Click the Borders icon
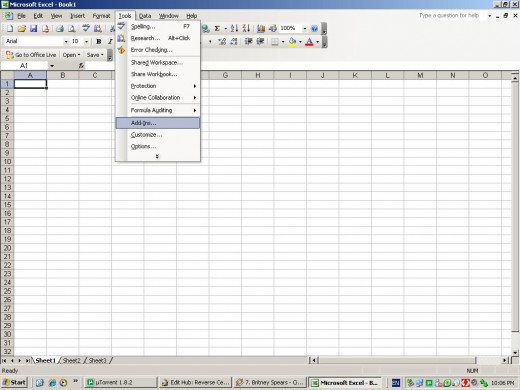 tap(275, 41)
